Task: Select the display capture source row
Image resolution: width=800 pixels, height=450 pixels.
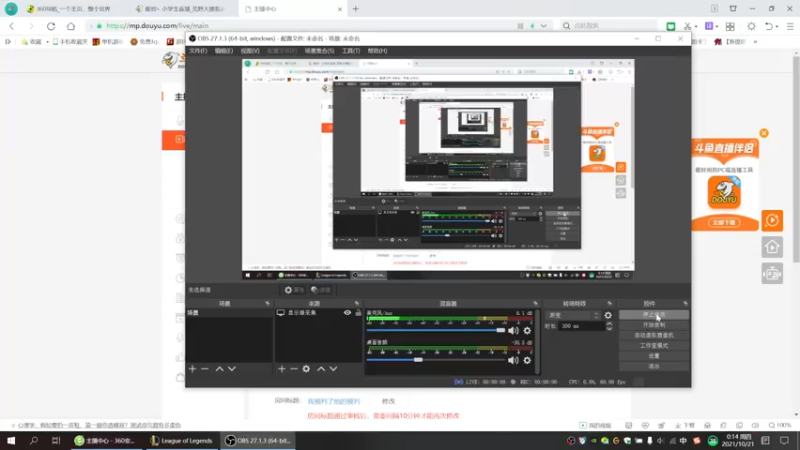Action: pyautogui.click(x=318, y=313)
